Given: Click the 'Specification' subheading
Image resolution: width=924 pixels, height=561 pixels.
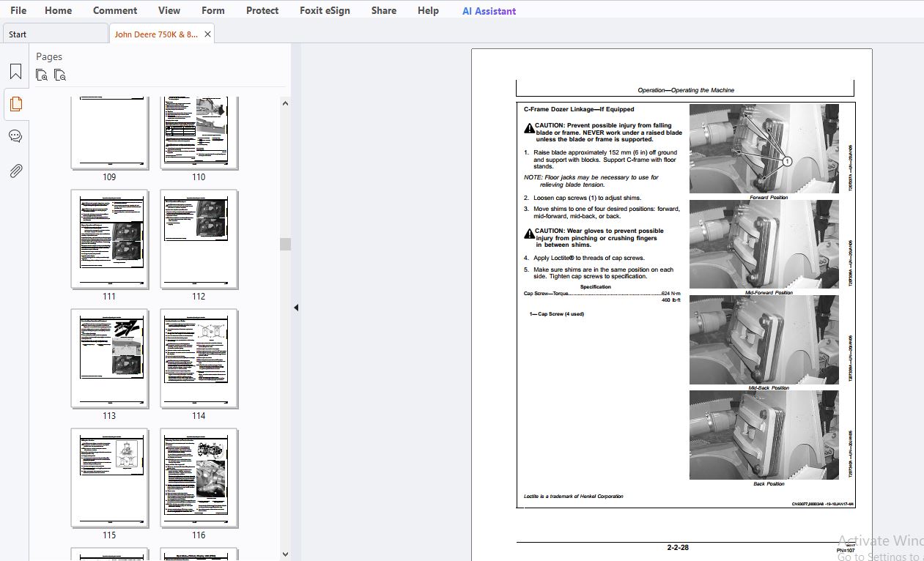Looking at the screenshot, I should [x=596, y=287].
